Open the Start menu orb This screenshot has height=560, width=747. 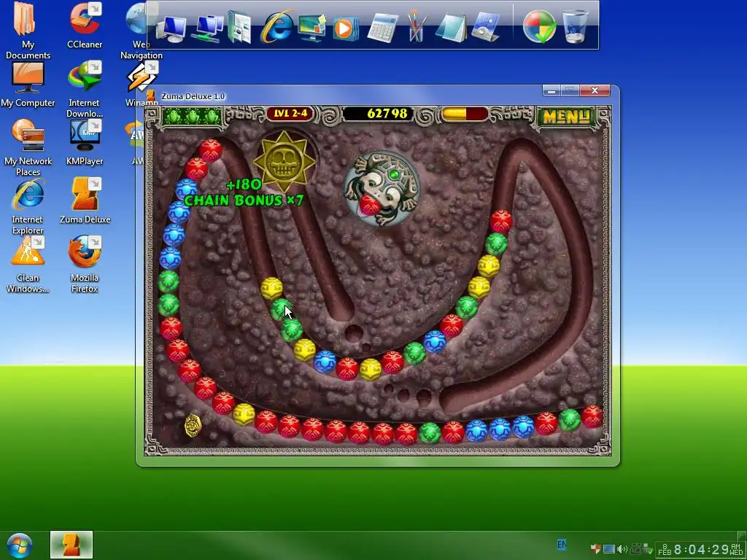point(19,545)
